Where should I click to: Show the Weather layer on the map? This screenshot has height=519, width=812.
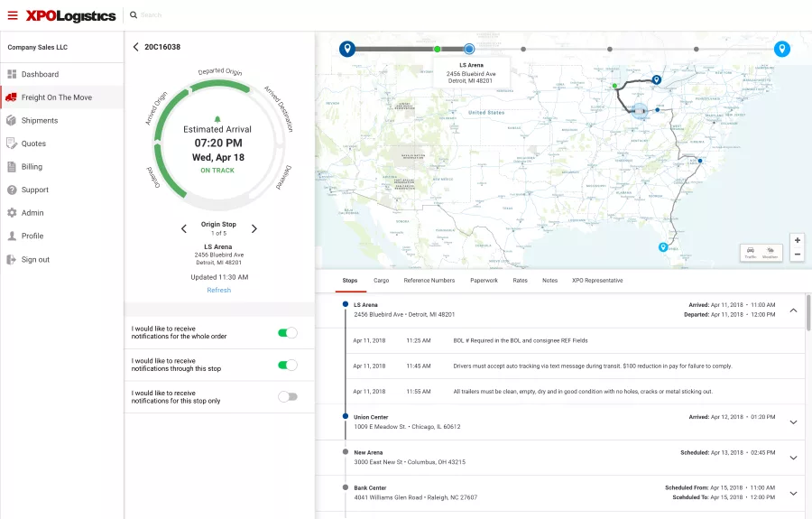(770, 253)
